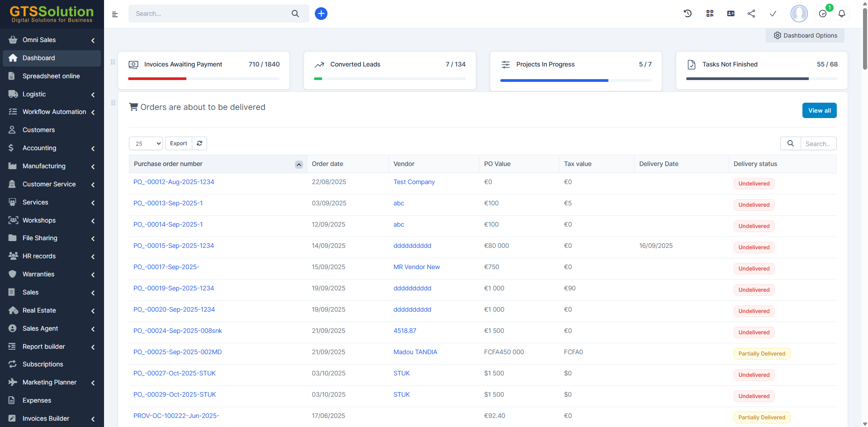Image resolution: width=868 pixels, height=427 pixels.
Task: Toggle sort on Purchase order number column
Action: point(299,165)
